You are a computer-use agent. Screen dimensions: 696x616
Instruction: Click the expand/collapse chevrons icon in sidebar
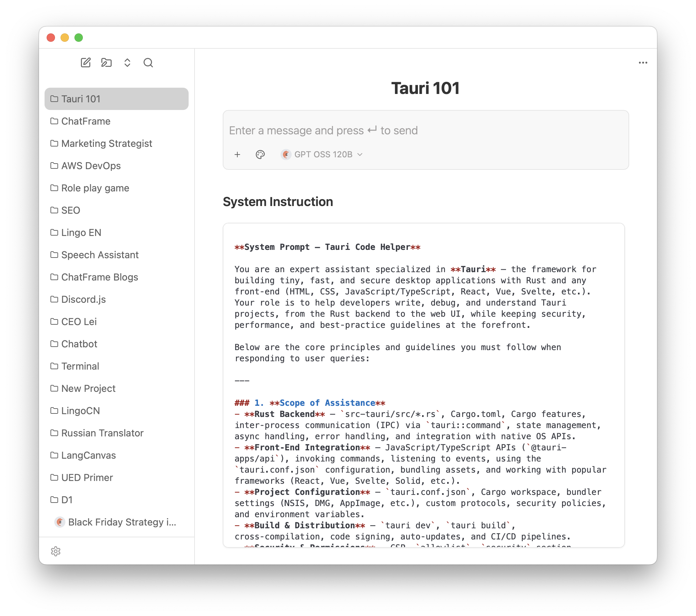(x=127, y=63)
